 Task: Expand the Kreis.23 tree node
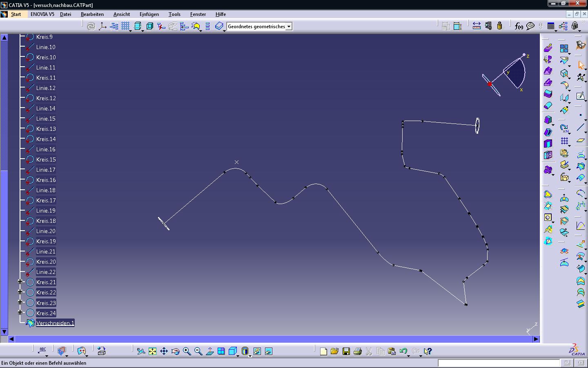[20, 302]
